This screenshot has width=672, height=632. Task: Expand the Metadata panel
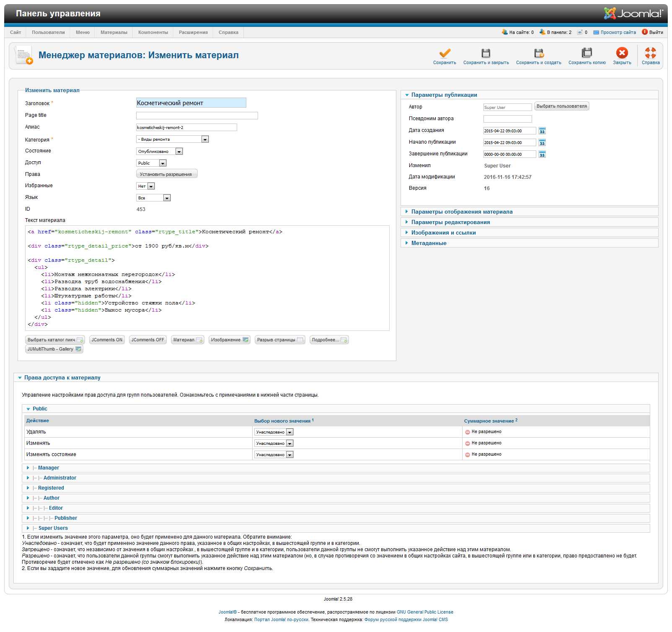tap(429, 243)
